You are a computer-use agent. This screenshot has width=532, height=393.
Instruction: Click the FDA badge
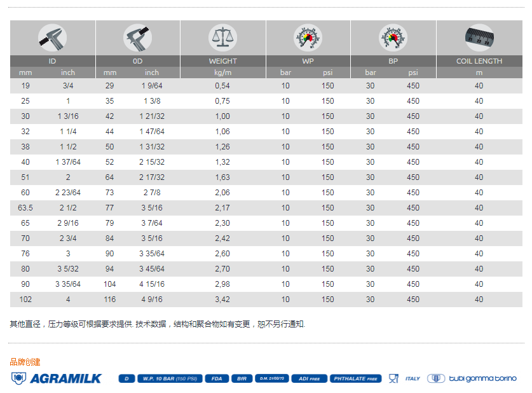click(217, 378)
